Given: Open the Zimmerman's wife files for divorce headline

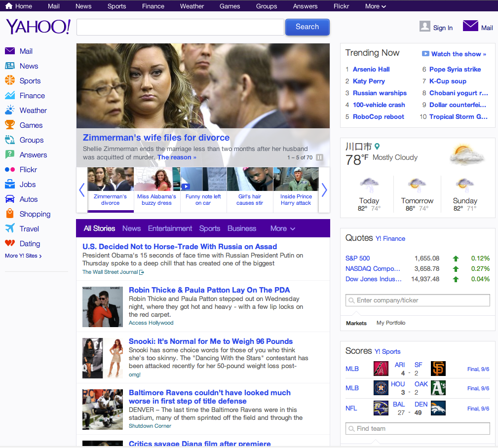Looking at the screenshot, I should click(156, 138).
